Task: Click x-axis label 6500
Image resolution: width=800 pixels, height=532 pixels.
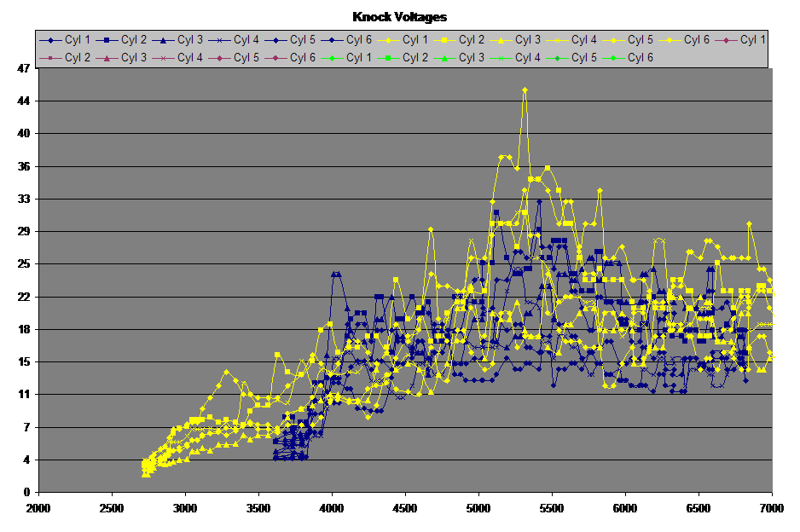Action: pos(699,508)
